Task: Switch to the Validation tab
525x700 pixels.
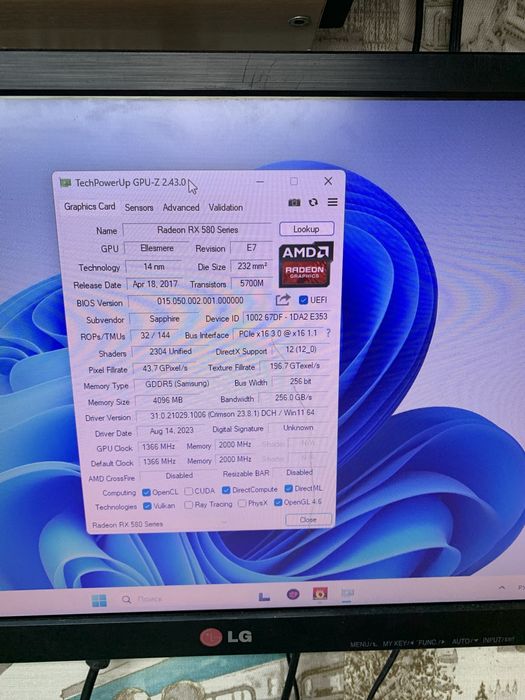Action: [225, 208]
